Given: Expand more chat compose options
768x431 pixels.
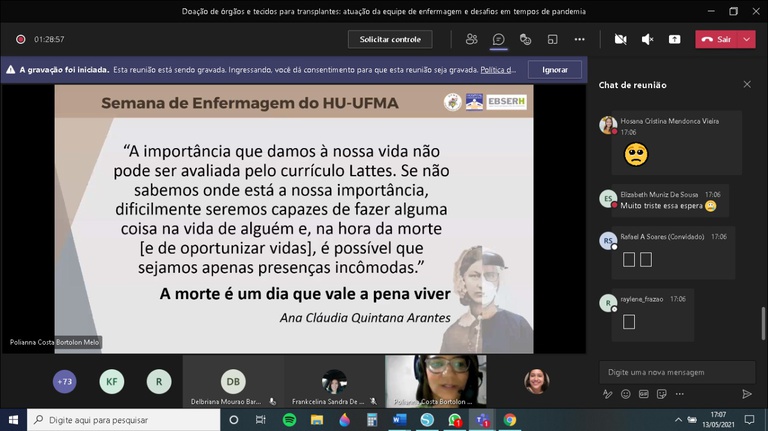Looking at the screenshot, I should pos(679,394).
